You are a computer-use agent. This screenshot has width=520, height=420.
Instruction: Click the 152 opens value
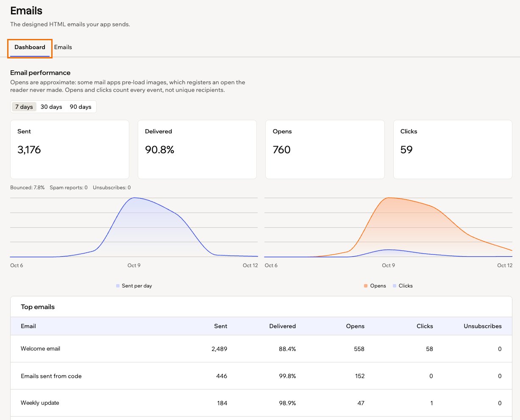point(360,376)
